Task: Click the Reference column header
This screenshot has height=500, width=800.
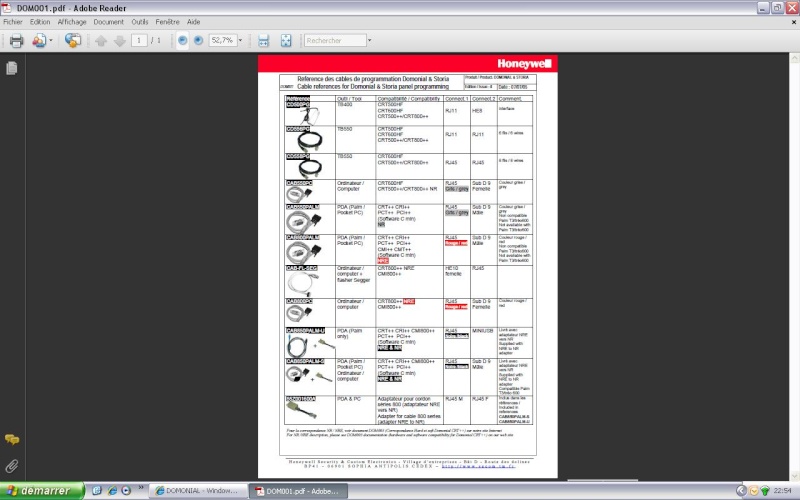Action: click(298, 99)
